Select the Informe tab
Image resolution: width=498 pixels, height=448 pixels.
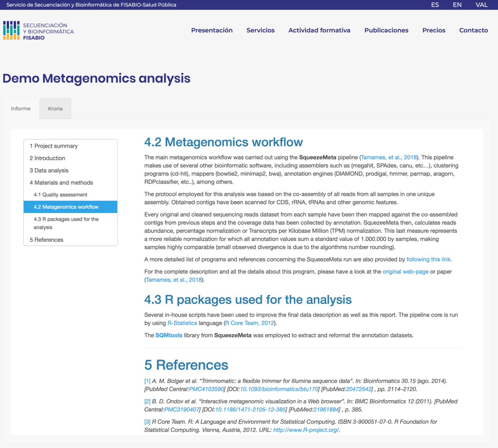[21, 109]
